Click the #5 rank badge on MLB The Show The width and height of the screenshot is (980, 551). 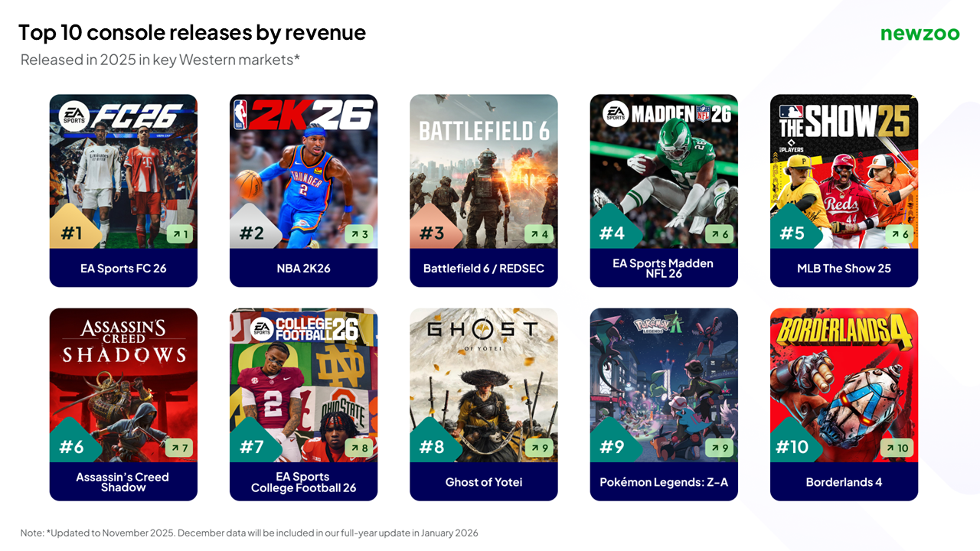coord(792,229)
